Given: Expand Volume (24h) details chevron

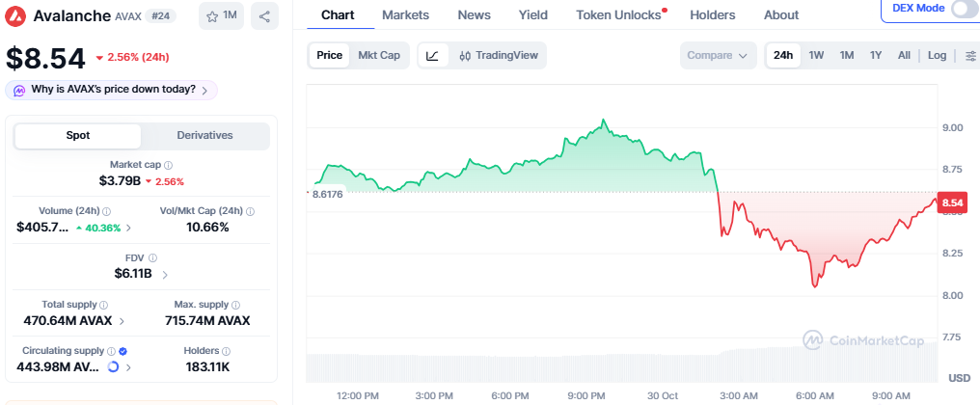Looking at the screenshot, I should (128, 228).
